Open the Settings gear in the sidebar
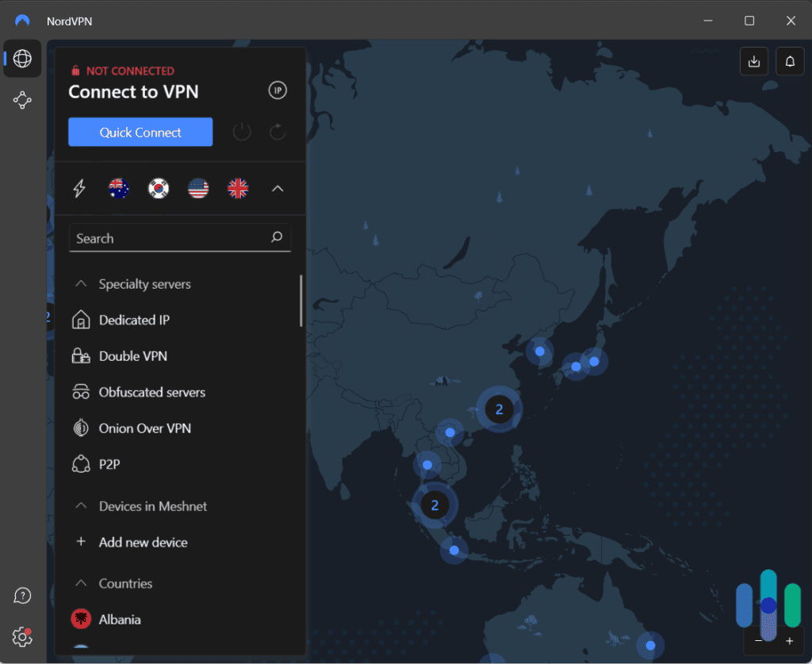This screenshot has height=664, width=812. pos(22,637)
